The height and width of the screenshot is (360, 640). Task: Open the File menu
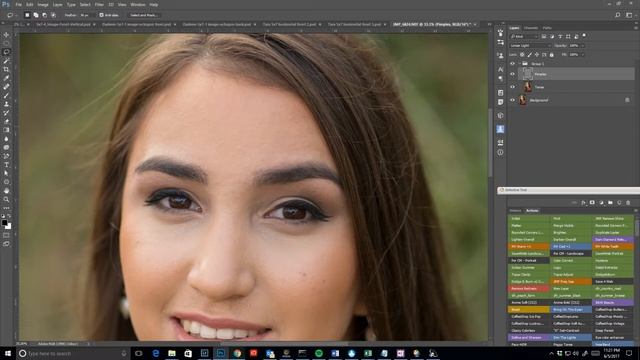[x=18, y=4]
